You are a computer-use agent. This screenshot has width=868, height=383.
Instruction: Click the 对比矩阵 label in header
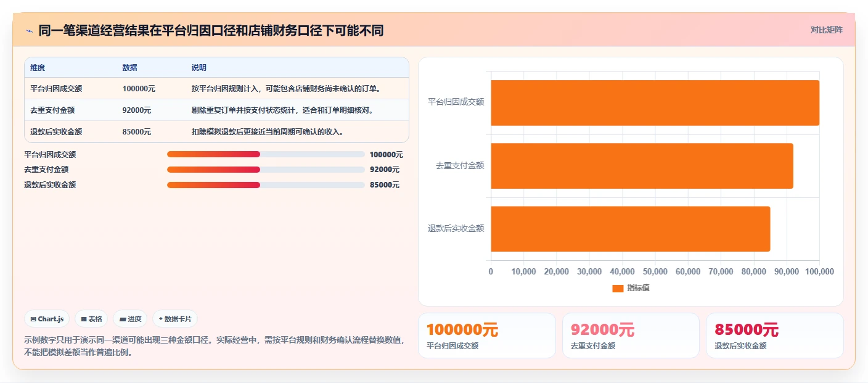tap(826, 30)
